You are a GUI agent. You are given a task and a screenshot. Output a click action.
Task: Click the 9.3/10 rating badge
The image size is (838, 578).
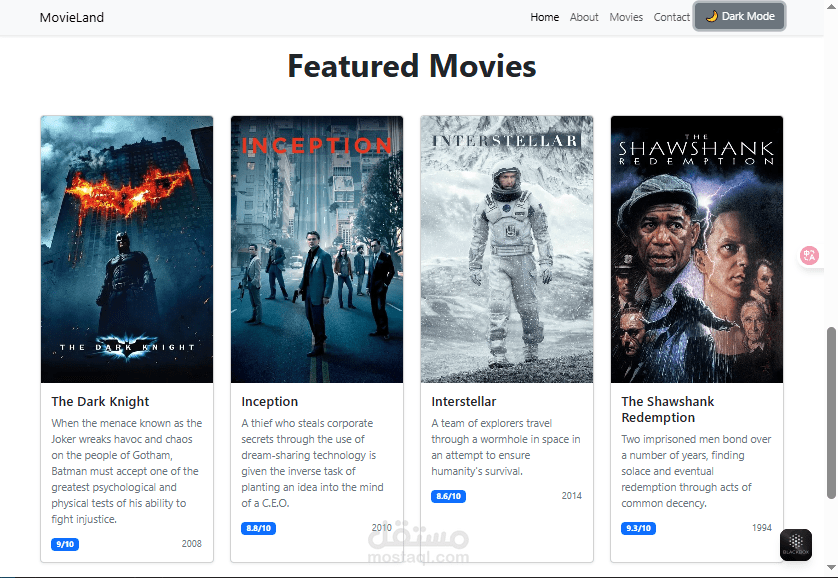pos(638,528)
